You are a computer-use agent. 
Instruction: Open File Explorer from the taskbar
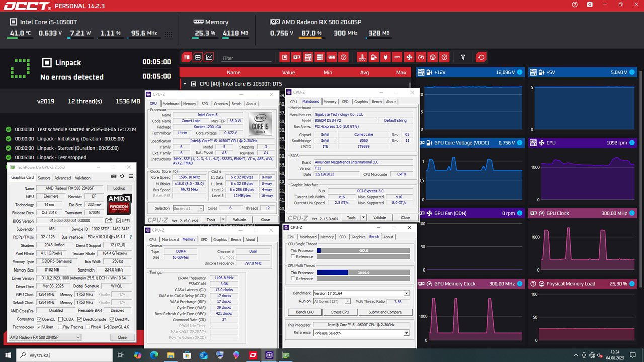click(x=171, y=355)
